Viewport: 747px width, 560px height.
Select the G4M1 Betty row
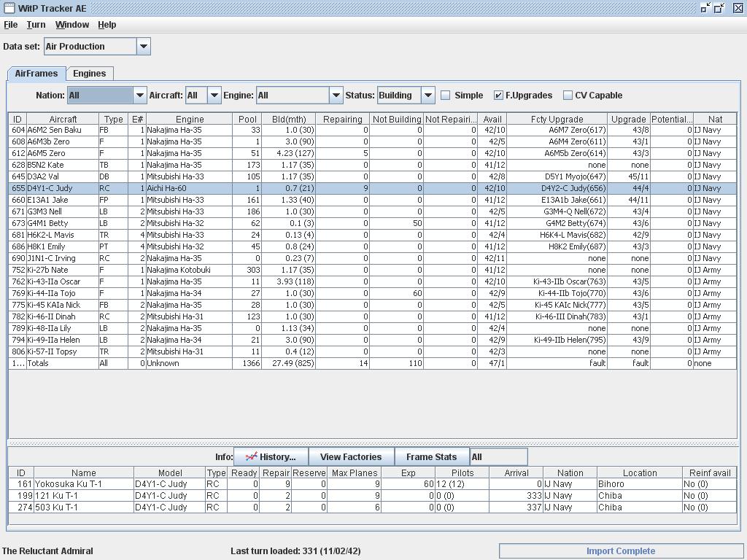[x=373, y=223]
